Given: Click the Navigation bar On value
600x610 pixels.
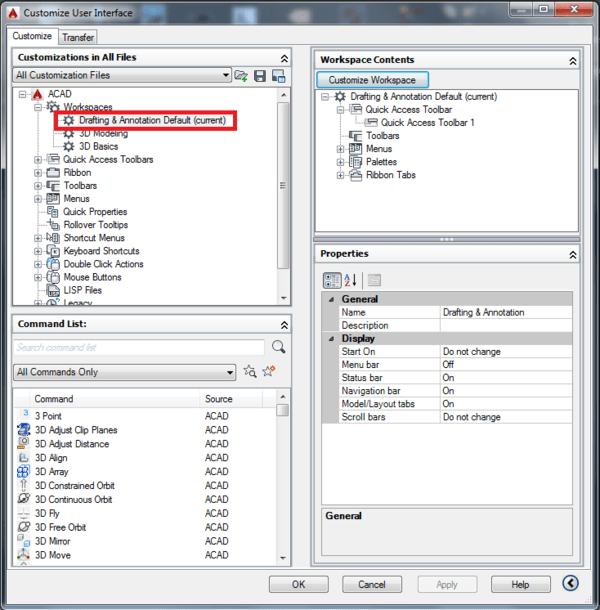Looking at the screenshot, I should click(506, 391).
